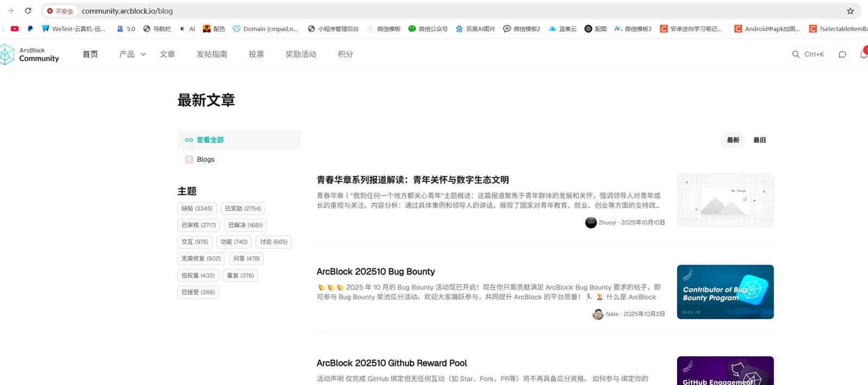Sort articles by 最旧
Screen dimensions: 868x385
tap(759, 140)
